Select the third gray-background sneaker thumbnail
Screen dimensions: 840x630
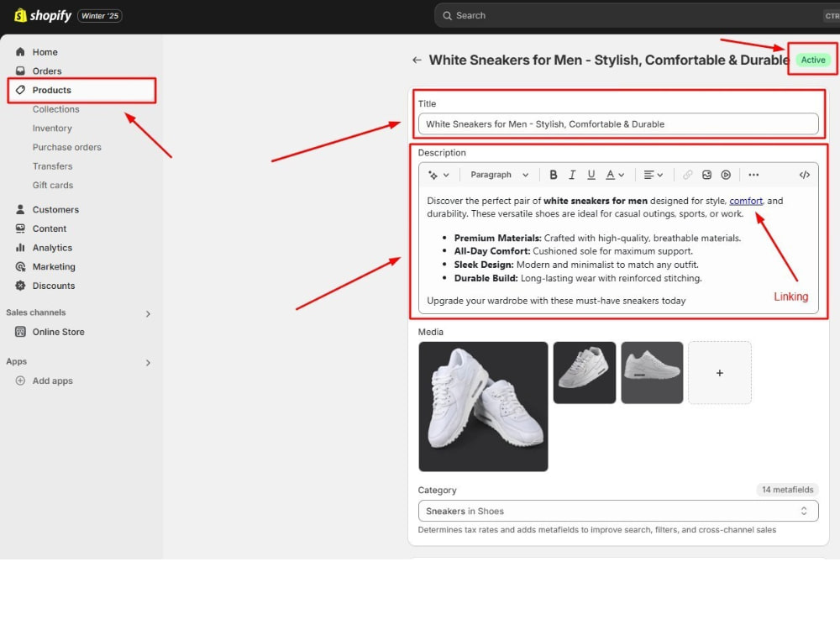coord(652,372)
